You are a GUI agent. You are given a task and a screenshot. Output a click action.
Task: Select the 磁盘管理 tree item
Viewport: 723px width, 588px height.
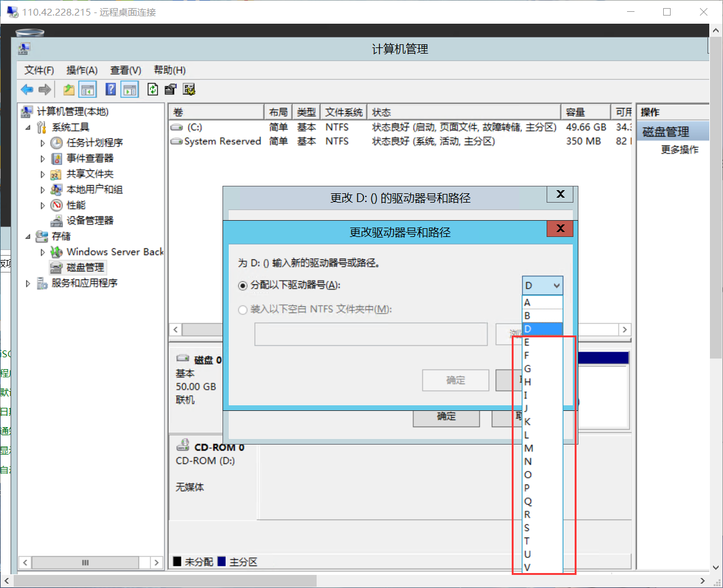click(85, 267)
